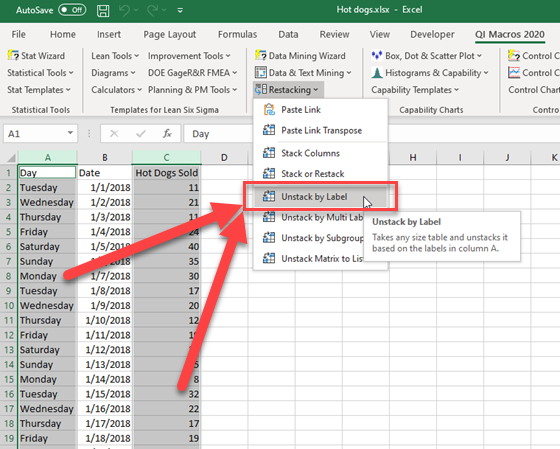Viewport: 560px width, 449px height.
Task: Click the Data & Text Mining icon
Action: coord(260,73)
